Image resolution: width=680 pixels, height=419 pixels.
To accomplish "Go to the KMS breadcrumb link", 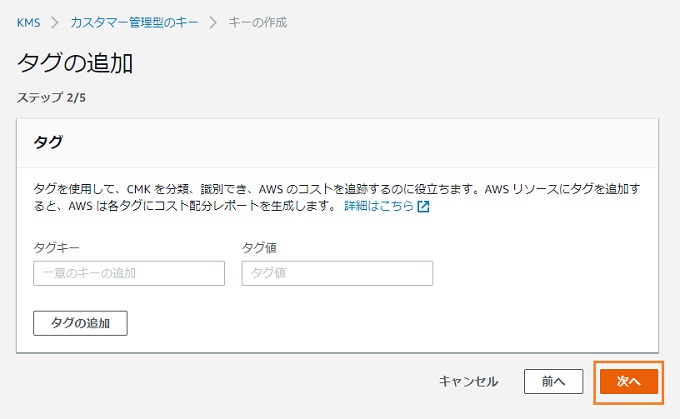I will (x=28, y=23).
